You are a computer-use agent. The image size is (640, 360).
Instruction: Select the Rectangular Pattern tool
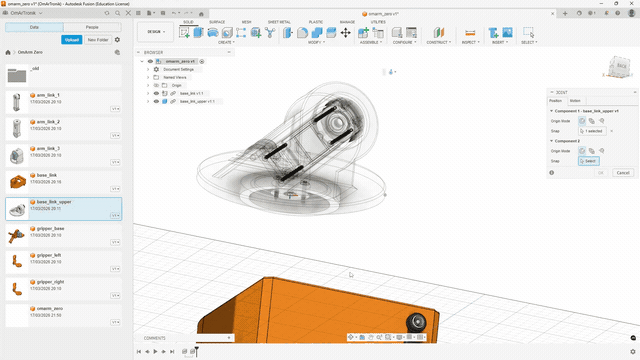point(241,33)
